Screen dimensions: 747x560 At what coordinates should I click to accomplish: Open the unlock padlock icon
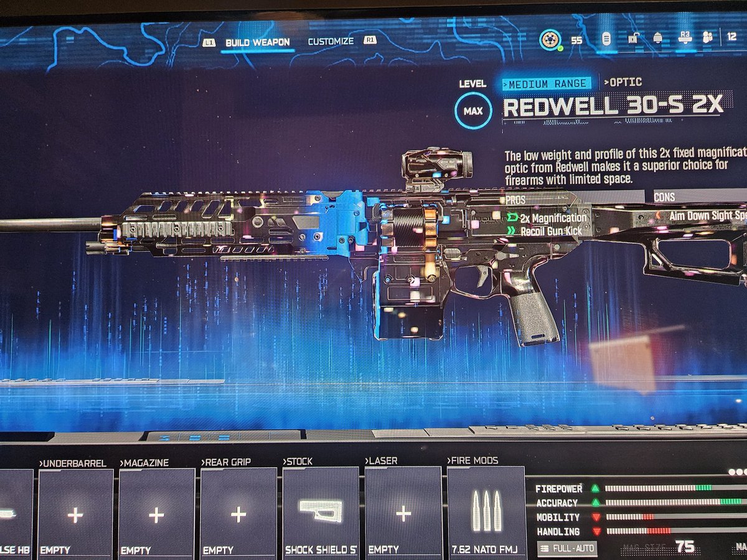click(633, 38)
